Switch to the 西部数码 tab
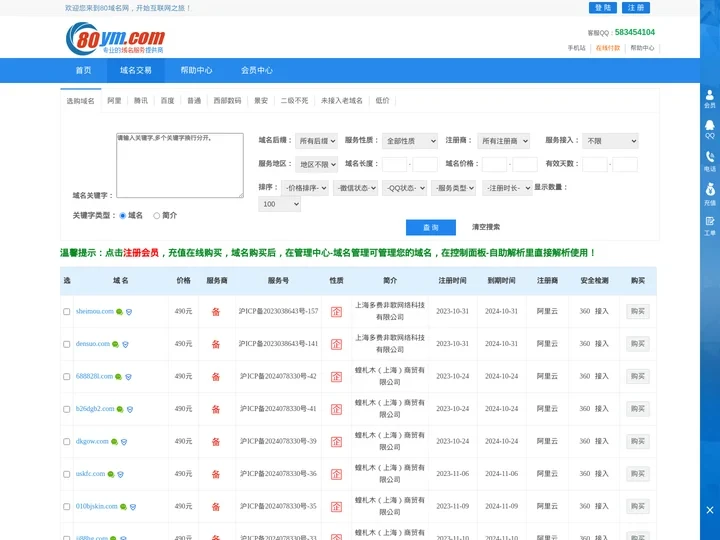The image size is (720, 540). (x=227, y=101)
